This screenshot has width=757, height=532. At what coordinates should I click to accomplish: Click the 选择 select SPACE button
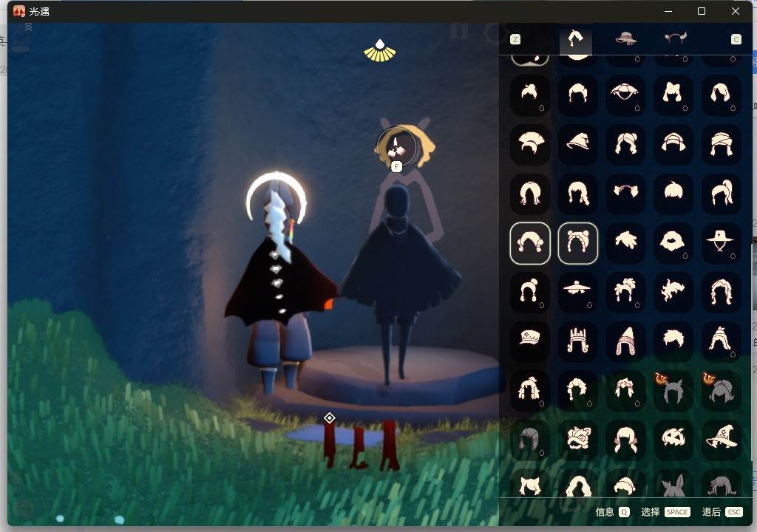(x=665, y=512)
